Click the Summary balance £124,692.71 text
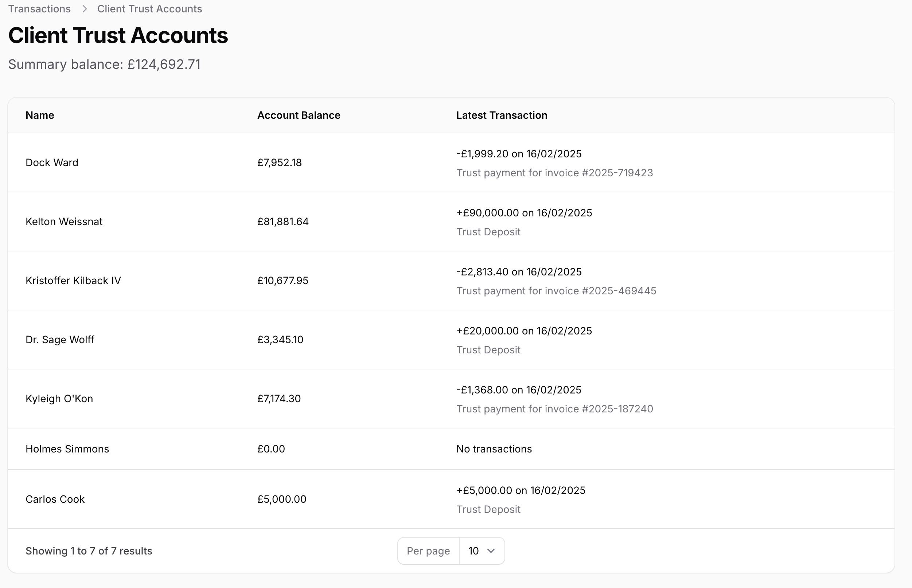 click(104, 64)
